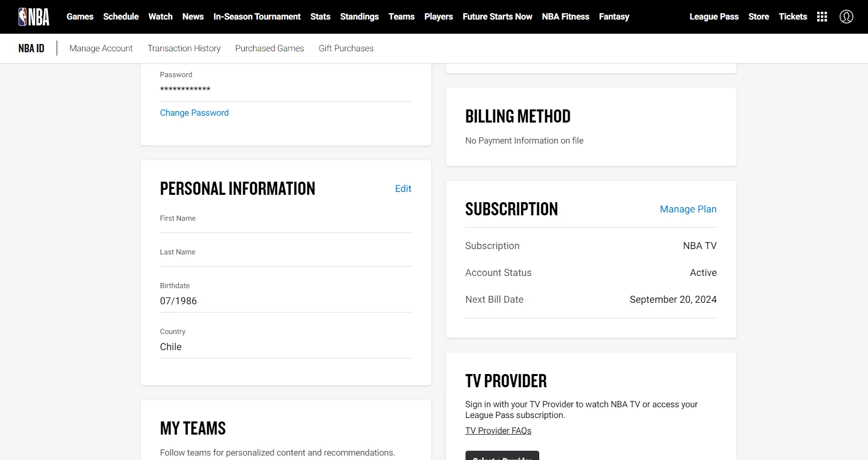This screenshot has width=868, height=460.
Task: Open the Games menu item
Action: [80, 17]
